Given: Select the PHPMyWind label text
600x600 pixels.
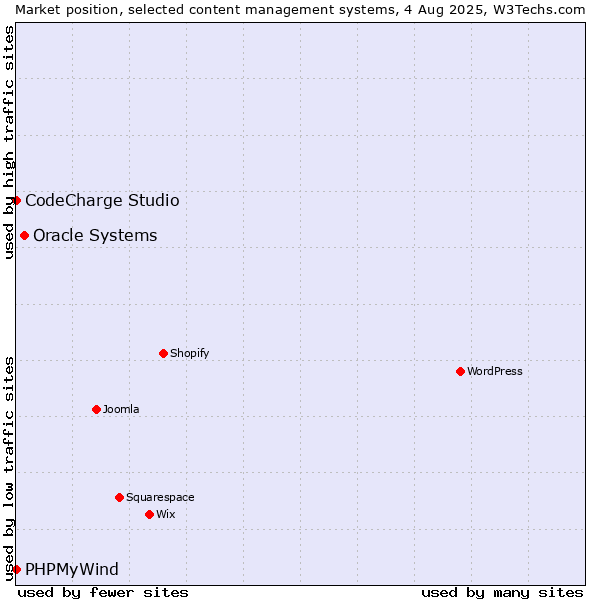Looking at the screenshot, I should [x=72, y=569].
